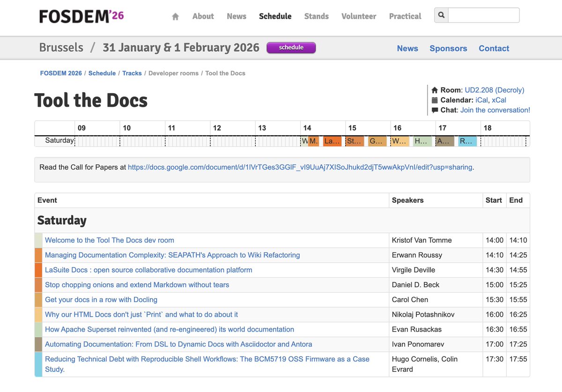Click speaker Carol Chen
Screen dimensions: 562x392
point(410,300)
